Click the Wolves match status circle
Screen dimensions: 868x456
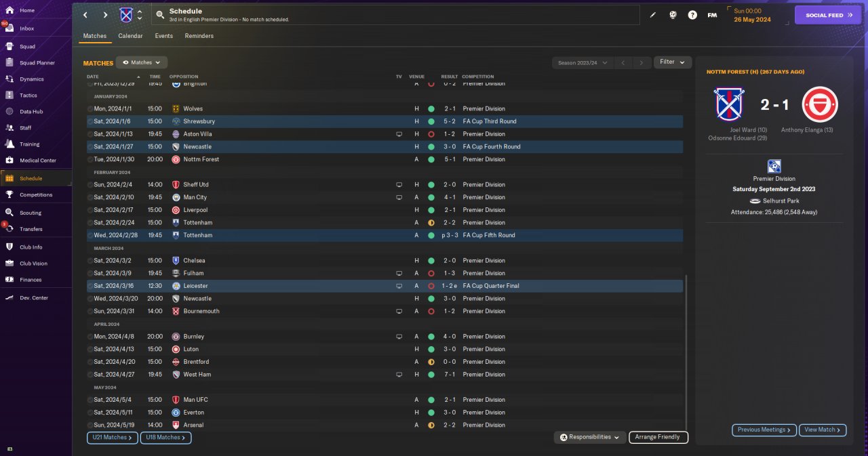pyautogui.click(x=431, y=108)
